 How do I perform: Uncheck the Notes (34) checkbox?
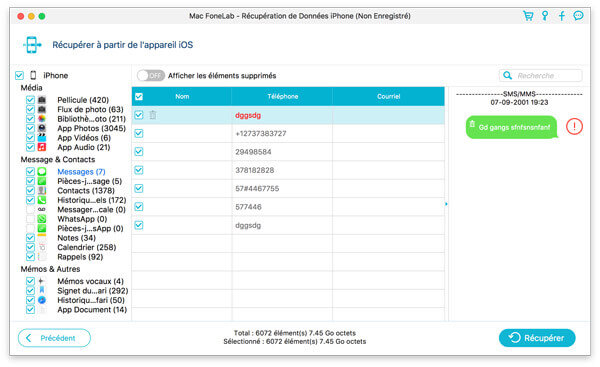(30, 238)
